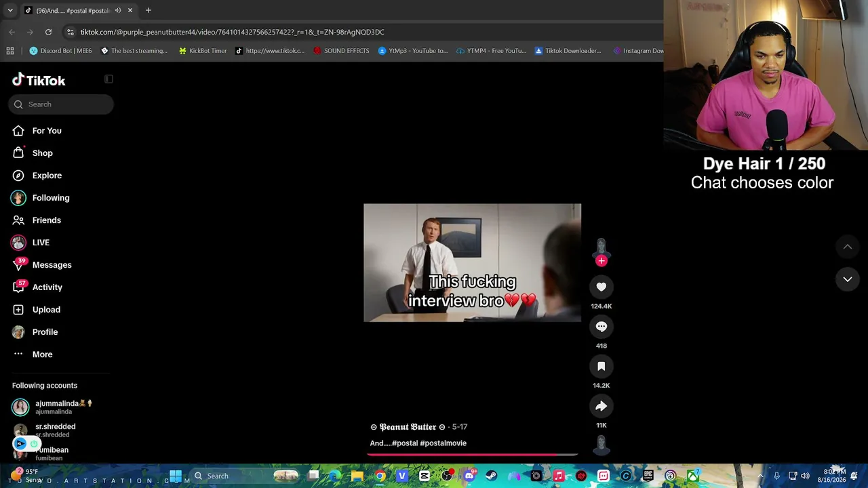Open the SOUND EFFECTS bookmark
This screenshot has width=868, height=488.
341,51
